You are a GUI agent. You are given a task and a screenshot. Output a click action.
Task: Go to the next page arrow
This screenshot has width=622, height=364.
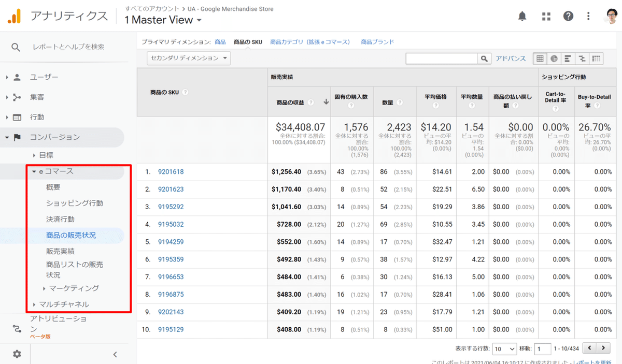pyautogui.click(x=603, y=348)
